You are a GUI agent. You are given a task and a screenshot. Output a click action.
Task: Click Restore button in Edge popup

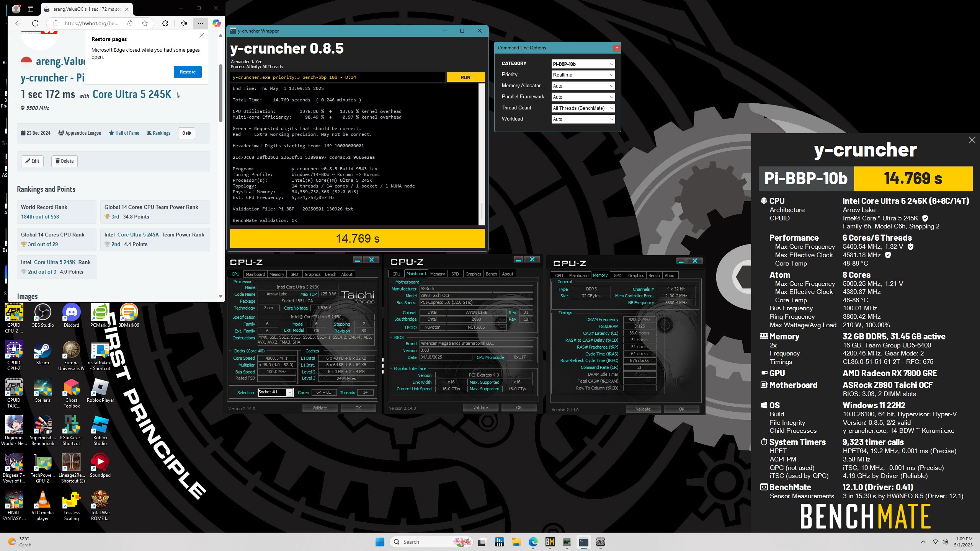point(188,72)
